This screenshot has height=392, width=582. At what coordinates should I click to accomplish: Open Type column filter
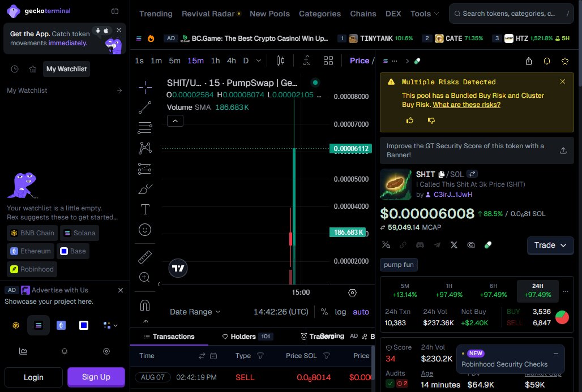260,356
